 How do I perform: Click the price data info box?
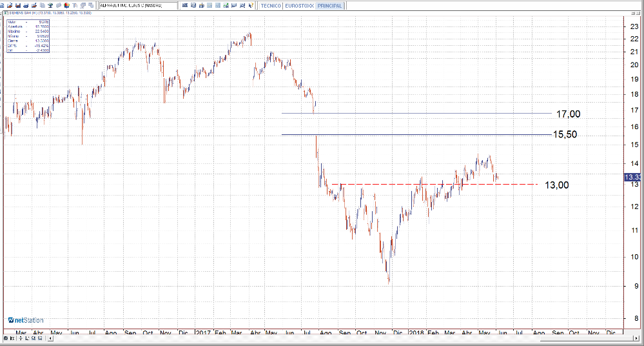[28, 36]
